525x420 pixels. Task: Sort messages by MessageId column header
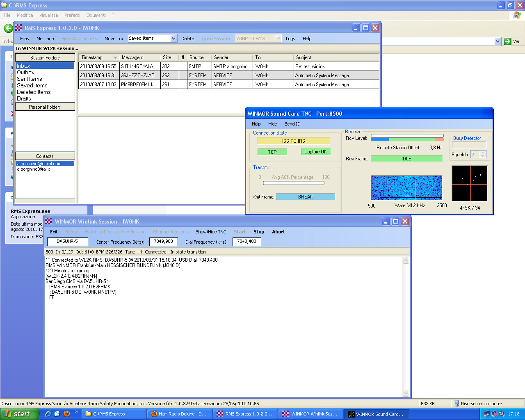(139, 57)
